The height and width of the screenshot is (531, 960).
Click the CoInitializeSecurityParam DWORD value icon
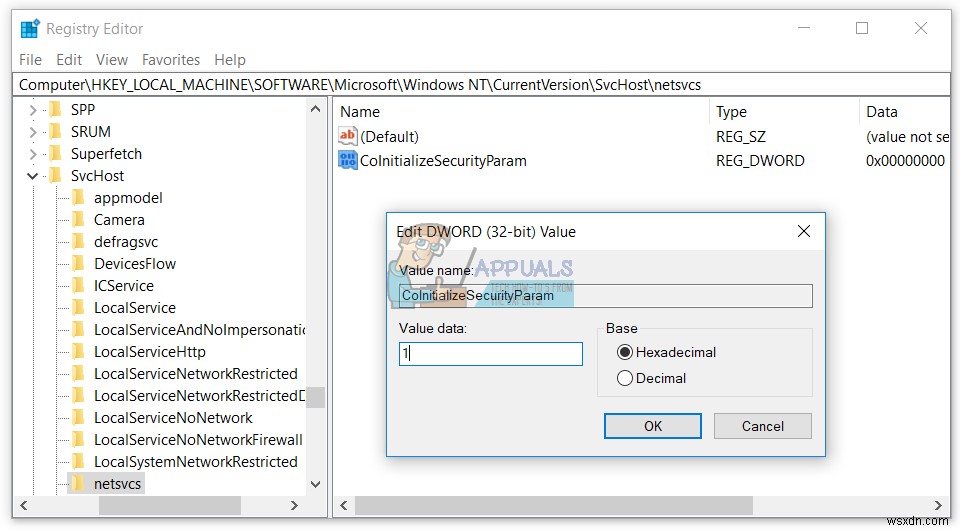click(347, 160)
